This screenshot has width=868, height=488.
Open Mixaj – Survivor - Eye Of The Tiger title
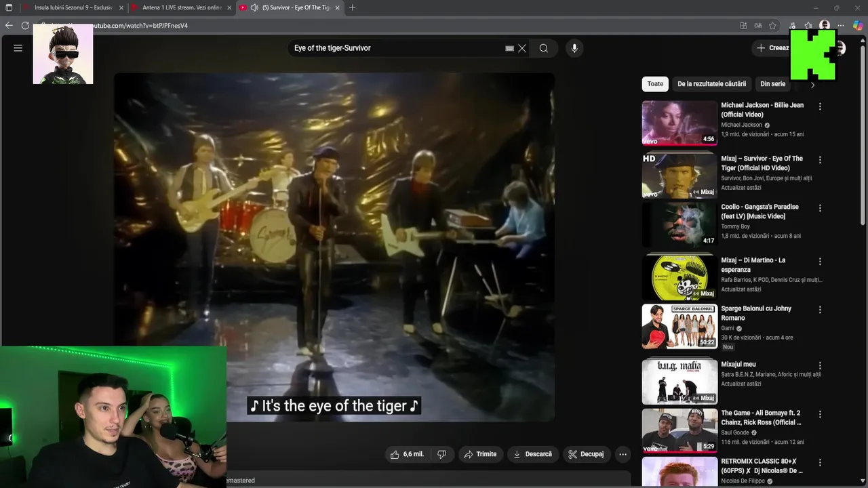762,163
